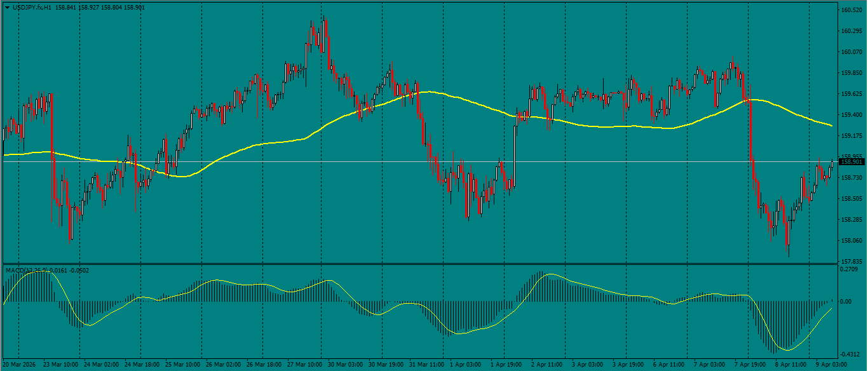Click the USDJPY.fx,H1 symbol label
This screenshot has height=371, width=868.
point(30,9)
